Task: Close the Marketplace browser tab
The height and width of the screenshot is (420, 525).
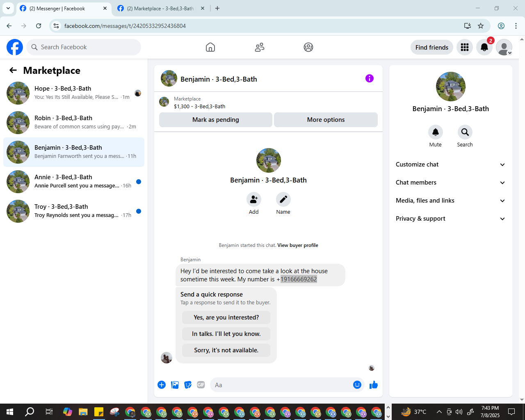Action: pyautogui.click(x=203, y=8)
